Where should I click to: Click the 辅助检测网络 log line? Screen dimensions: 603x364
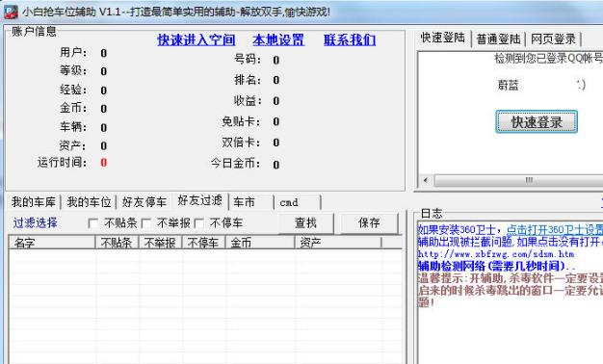click(496, 266)
